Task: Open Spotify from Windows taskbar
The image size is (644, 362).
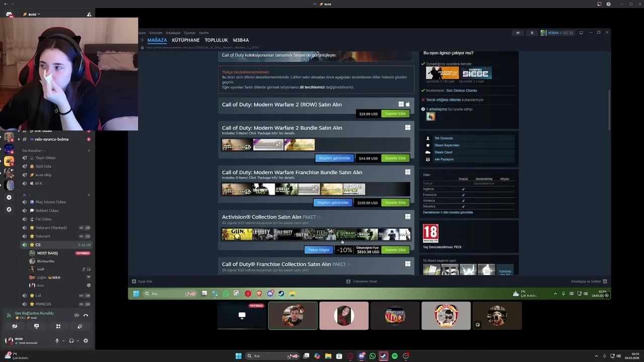Action: pyautogui.click(x=394, y=356)
